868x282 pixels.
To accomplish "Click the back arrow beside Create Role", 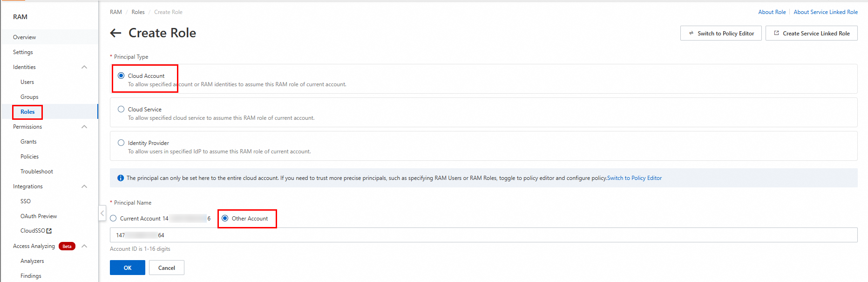I will (x=115, y=33).
